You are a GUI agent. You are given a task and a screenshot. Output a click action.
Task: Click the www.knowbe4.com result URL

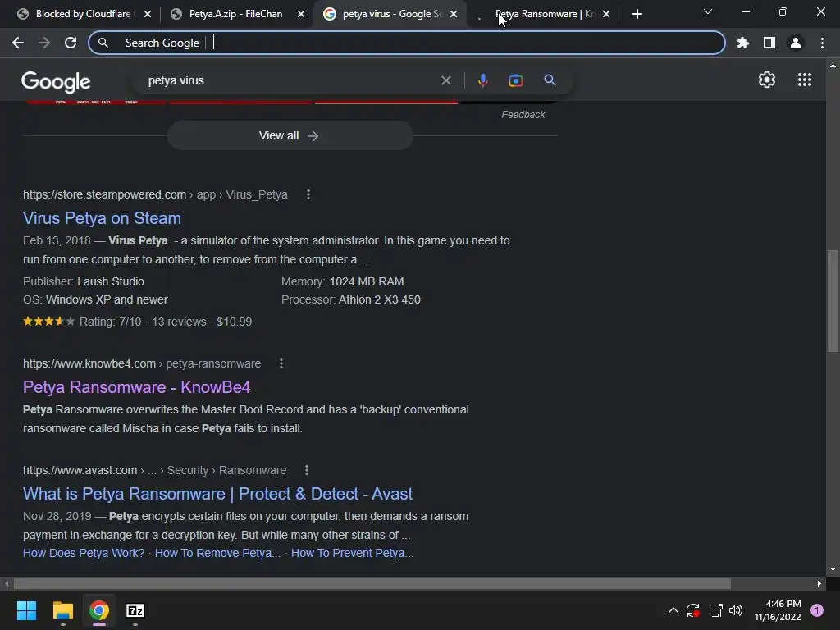tap(142, 363)
